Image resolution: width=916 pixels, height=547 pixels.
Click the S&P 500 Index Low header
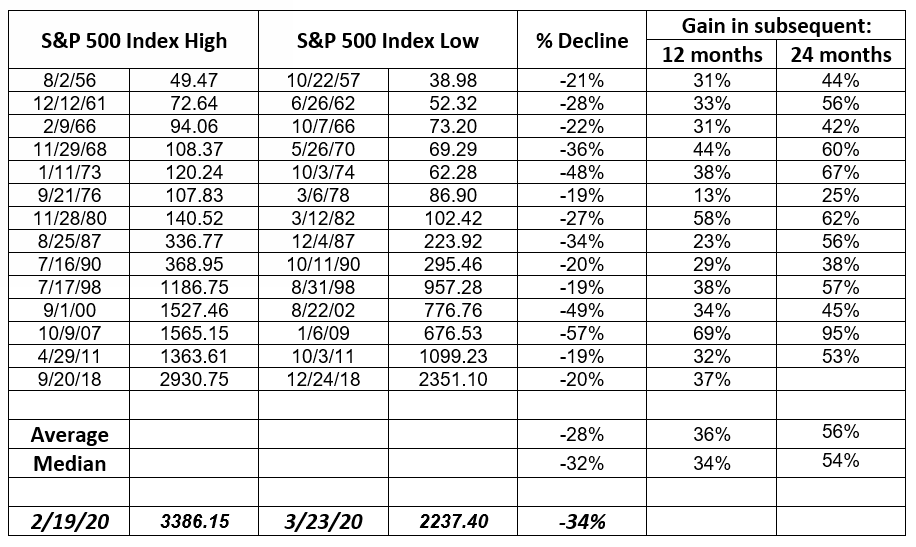pyautogui.click(x=388, y=41)
